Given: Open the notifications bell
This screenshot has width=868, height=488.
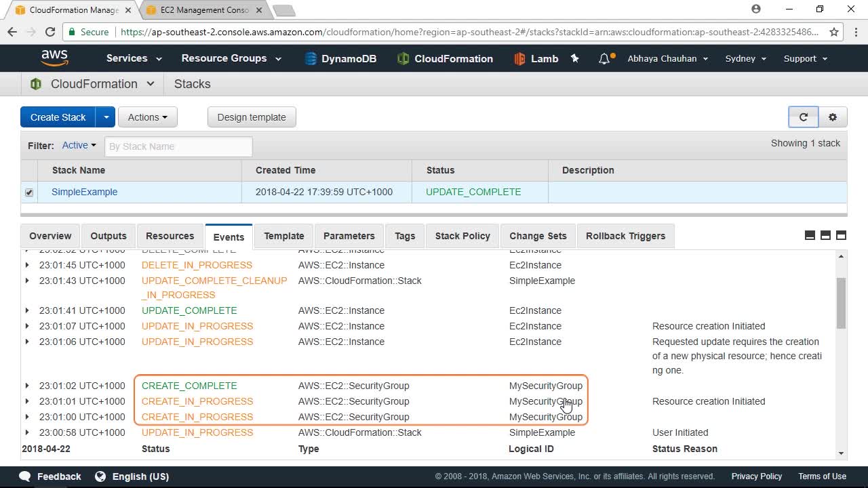Looking at the screenshot, I should click(605, 58).
